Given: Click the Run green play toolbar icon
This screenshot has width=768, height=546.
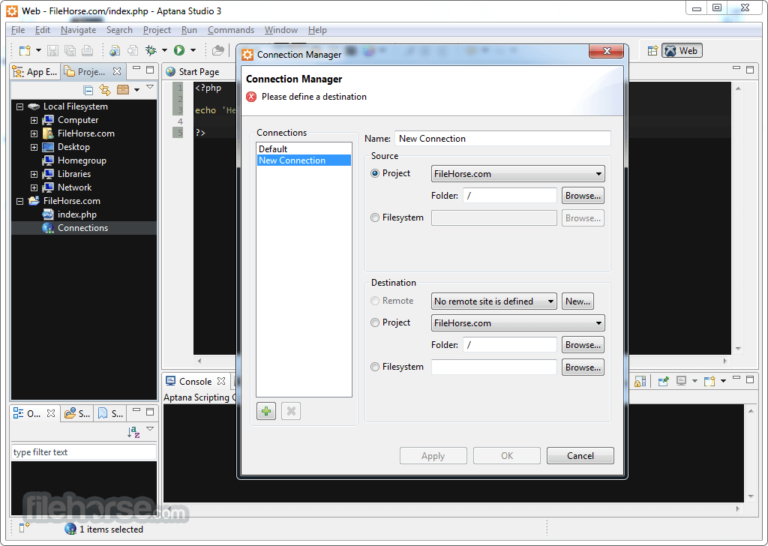Looking at the screenshot, I should click(179, 50).
